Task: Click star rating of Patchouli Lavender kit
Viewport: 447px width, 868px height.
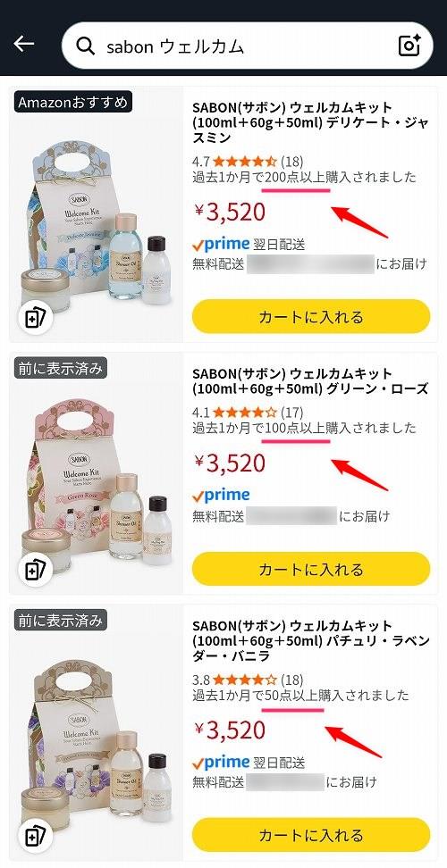Action: pos(244,680)
